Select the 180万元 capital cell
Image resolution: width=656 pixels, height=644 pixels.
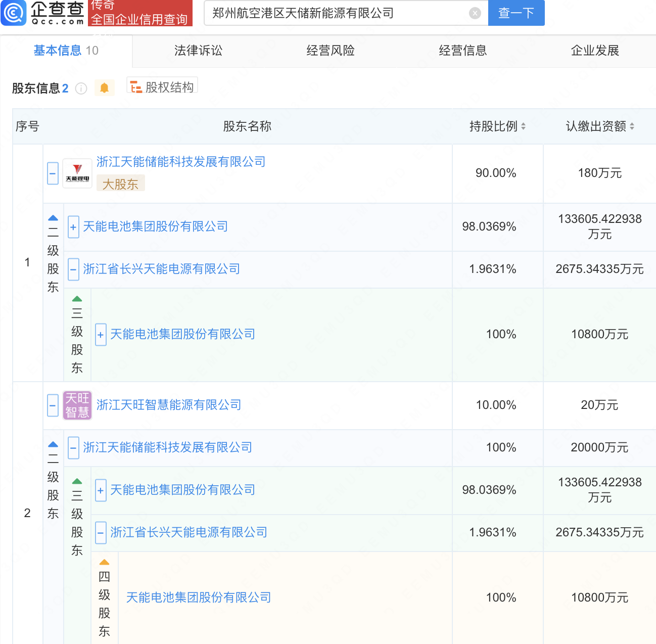(x=600, y=173)
